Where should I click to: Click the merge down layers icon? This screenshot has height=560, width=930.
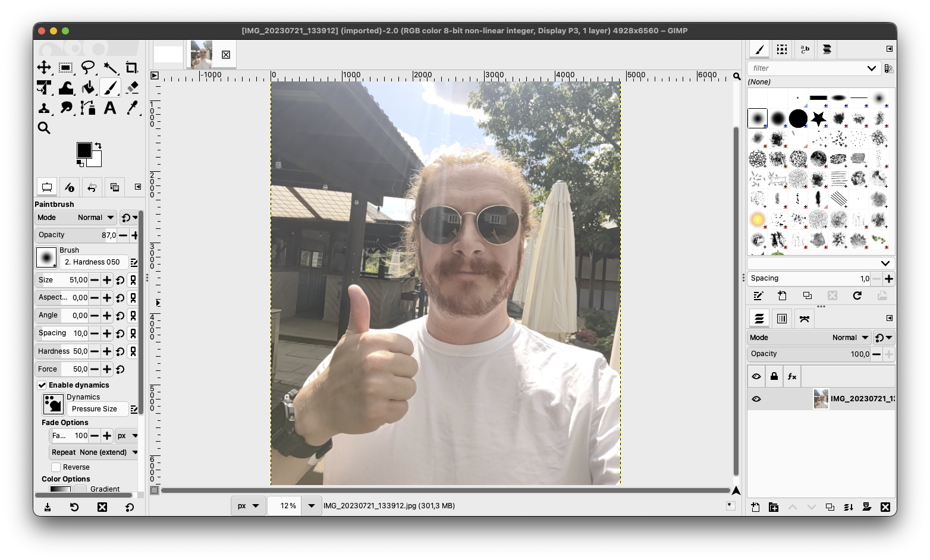click(849, 507)
